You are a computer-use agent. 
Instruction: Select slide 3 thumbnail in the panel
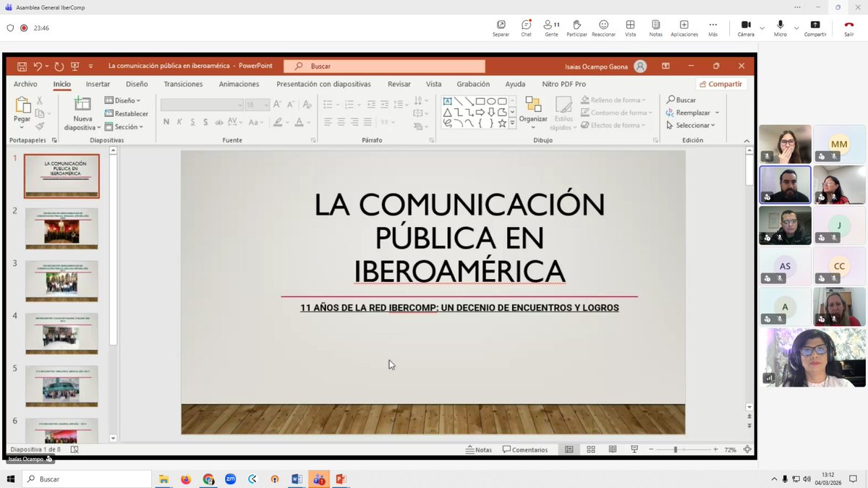coord(61,281)
